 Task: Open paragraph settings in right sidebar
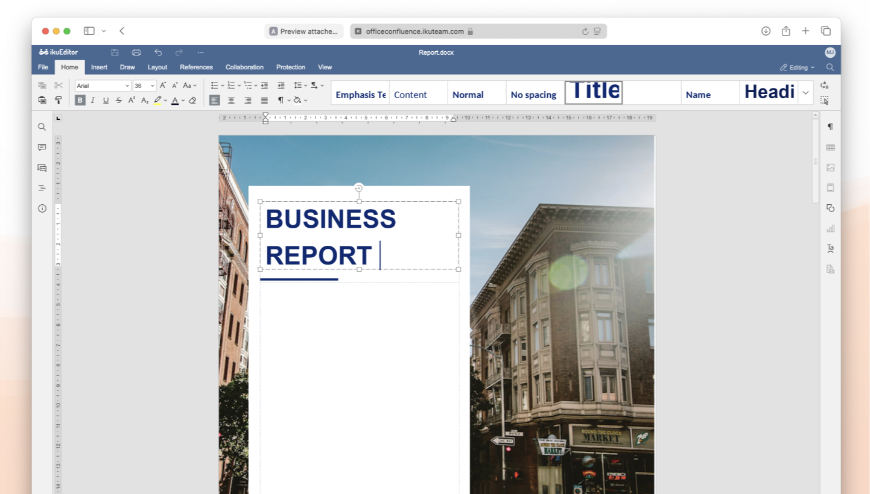pyautogui.click(x=830, y=127)
